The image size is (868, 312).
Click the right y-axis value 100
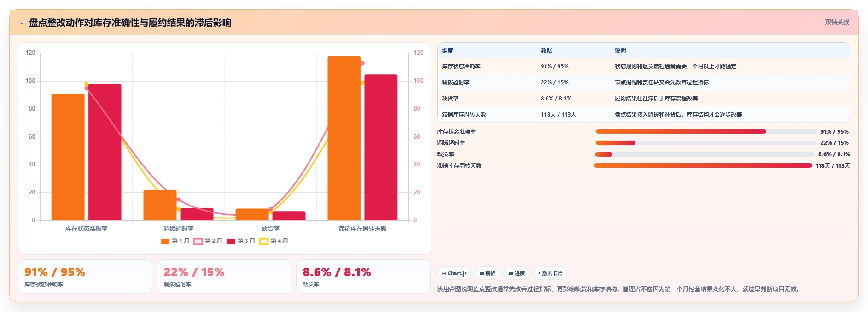419,81
